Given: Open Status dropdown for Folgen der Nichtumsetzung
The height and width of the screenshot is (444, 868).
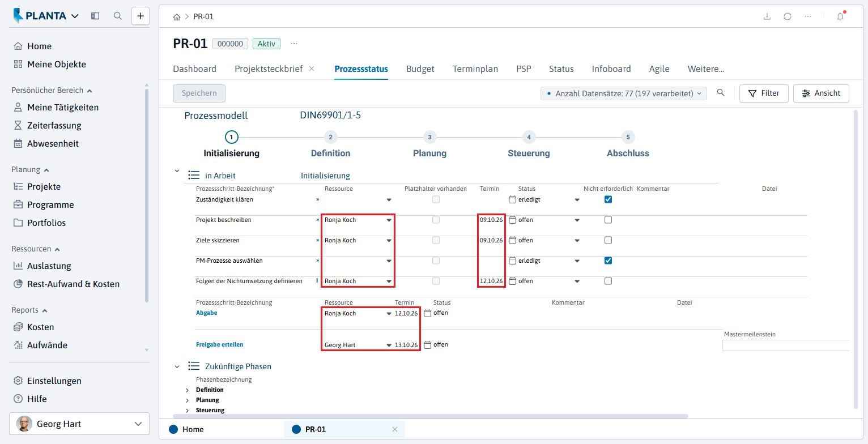Looking at the screenshot, I should (577, 281).
